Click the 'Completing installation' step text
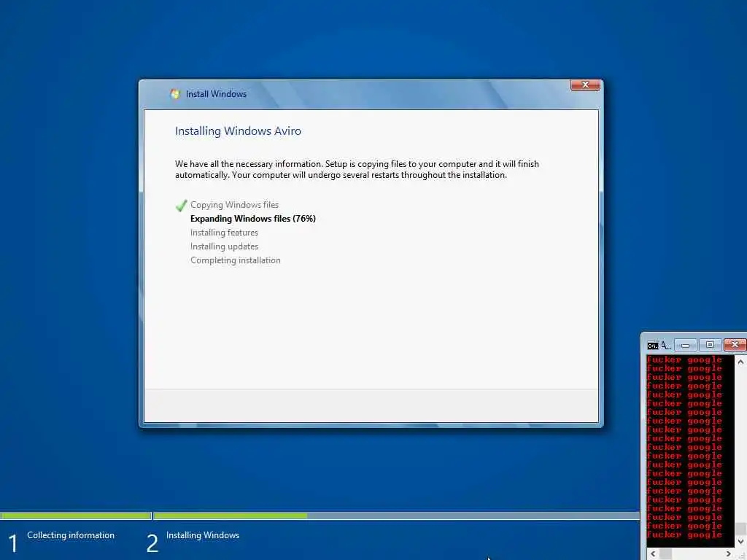The image size is (747, 560). [x=236, y=260]
